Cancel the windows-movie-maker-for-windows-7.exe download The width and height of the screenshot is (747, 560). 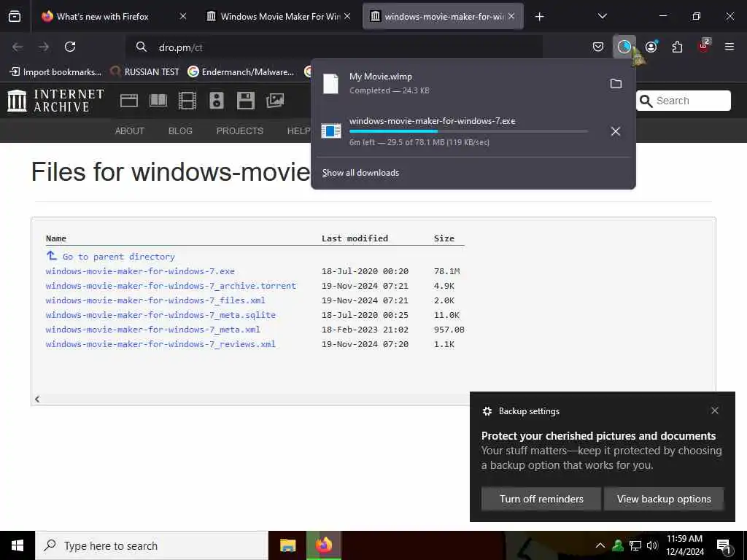pyautogui.click(x=616, y=131)
